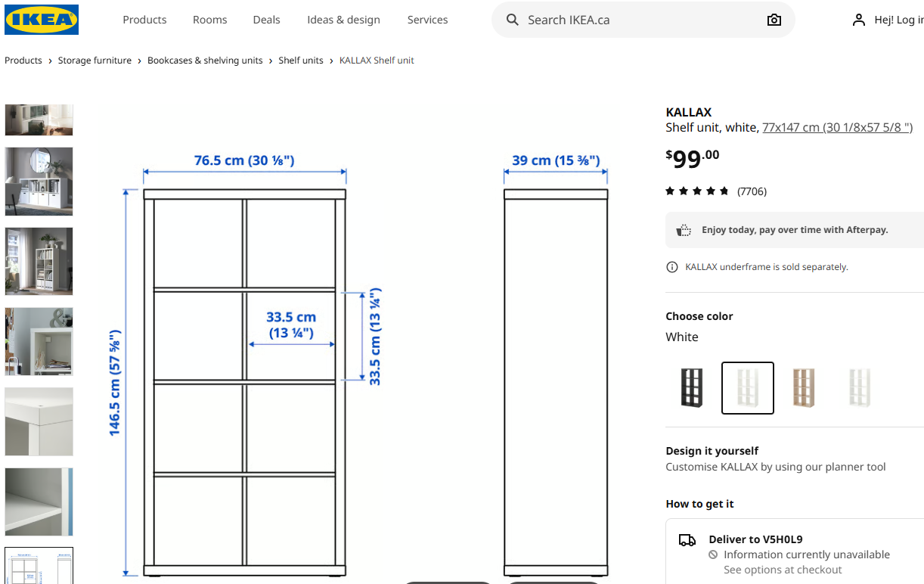Click the info icon beside underframe note

click(671, 267)
